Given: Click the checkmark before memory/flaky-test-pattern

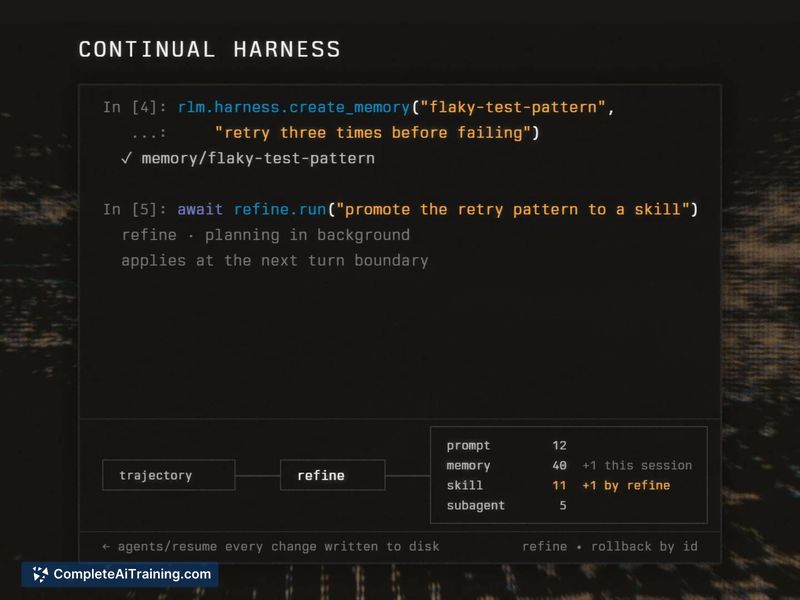Looking at the screenshot, I should [127, 158].
